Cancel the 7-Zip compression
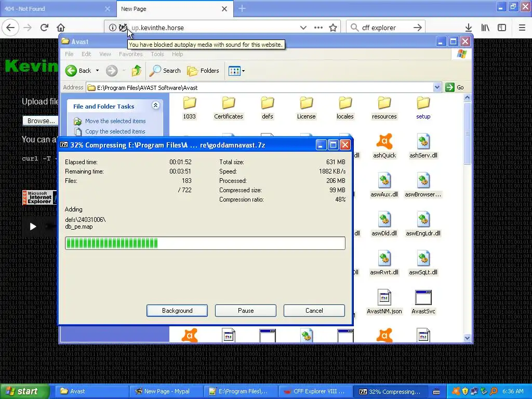The image size is (532, 399). 314,311
